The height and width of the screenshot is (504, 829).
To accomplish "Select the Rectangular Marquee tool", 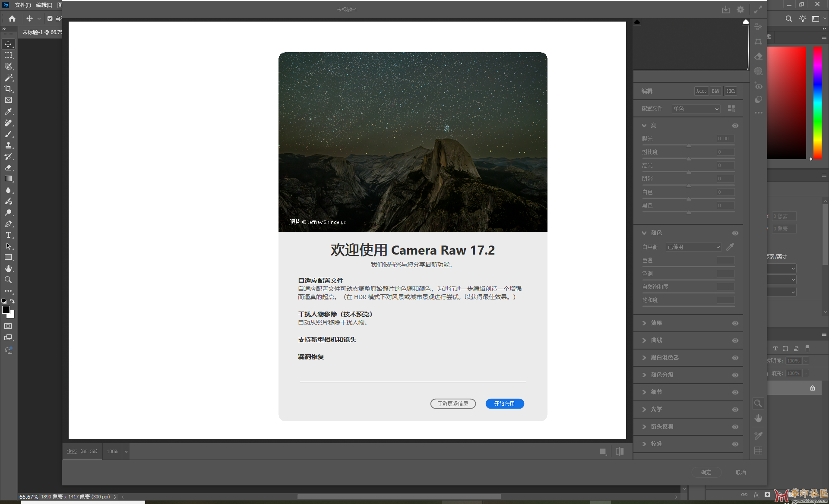I will pos(8,55).
